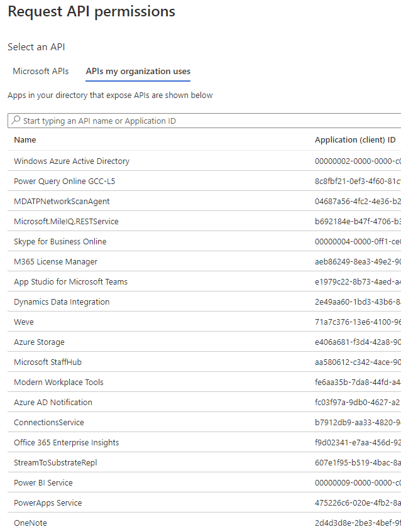This screenshot has width=401, height=532.
Task: Click client ID starting 2e49aa60-1bd3
Action: [358, 301]
